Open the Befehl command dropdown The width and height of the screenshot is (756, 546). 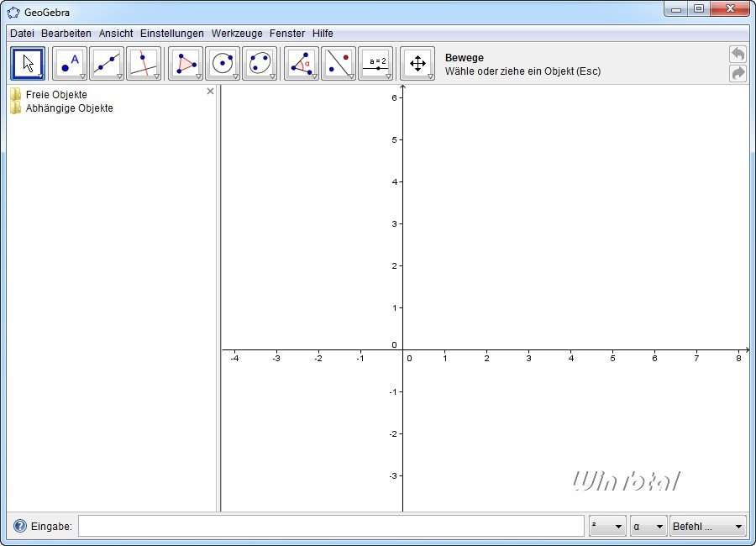tap(707, 526)
